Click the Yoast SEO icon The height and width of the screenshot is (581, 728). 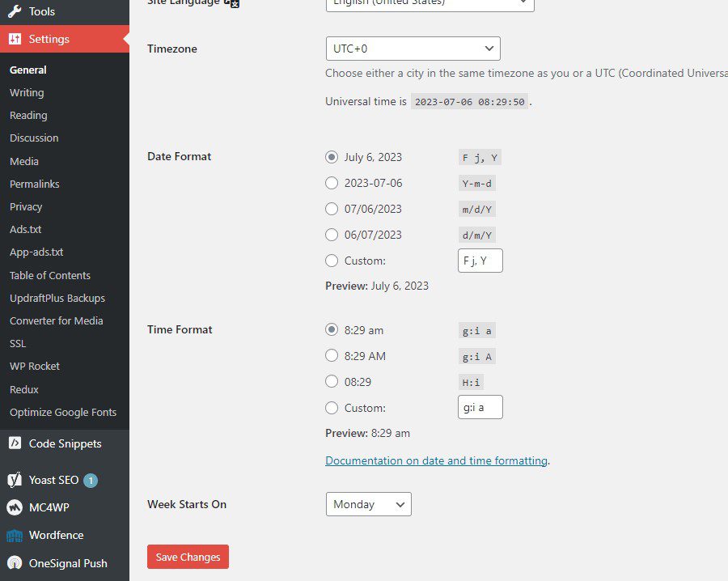15,480
